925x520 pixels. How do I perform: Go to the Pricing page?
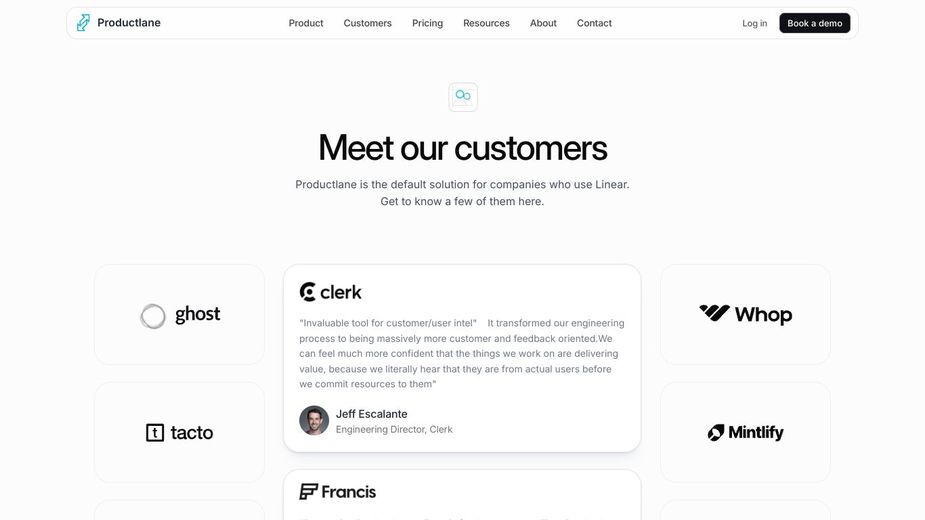pyautogui.click(x=427, y=23)
